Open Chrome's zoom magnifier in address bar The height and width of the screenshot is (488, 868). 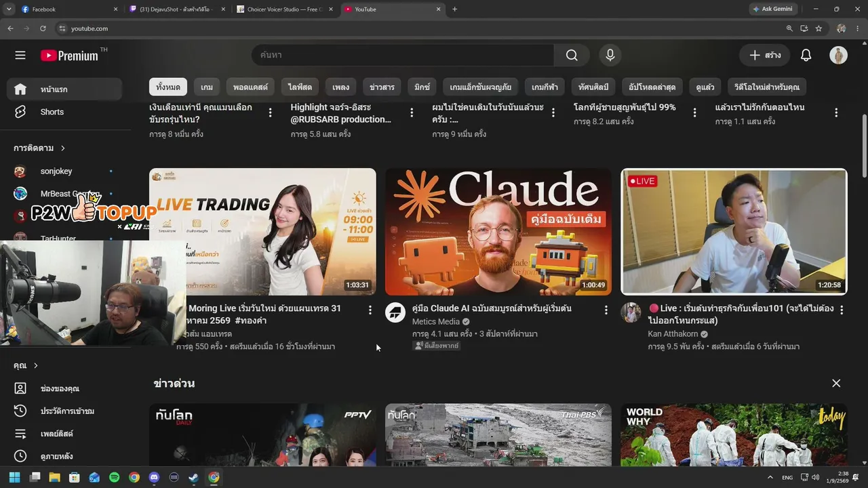789,28
